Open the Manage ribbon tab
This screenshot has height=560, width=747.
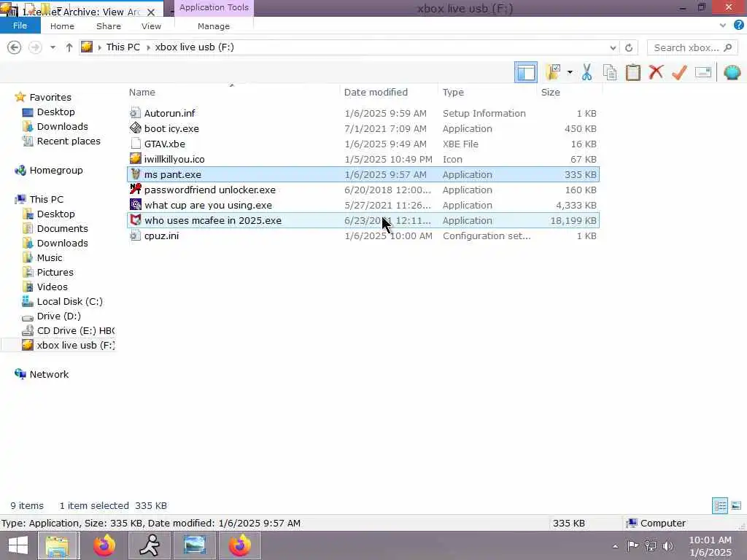(214, 26)
